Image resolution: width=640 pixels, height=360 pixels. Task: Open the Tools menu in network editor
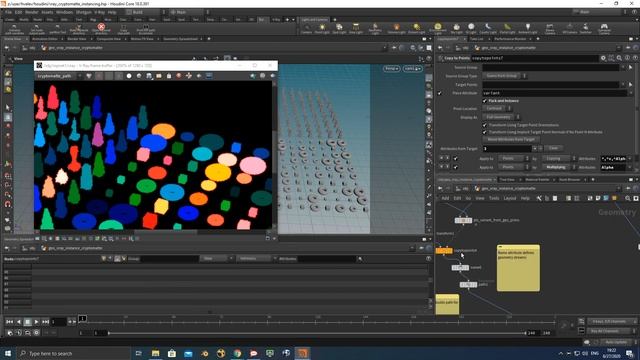pyautogui.click(x=494, y=198)
